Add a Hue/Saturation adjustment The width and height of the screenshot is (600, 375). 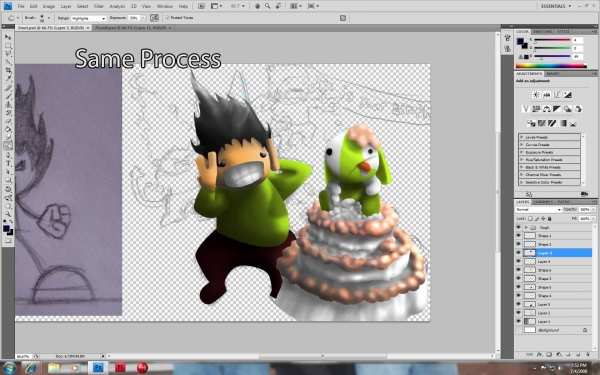(x=536, y=109)
